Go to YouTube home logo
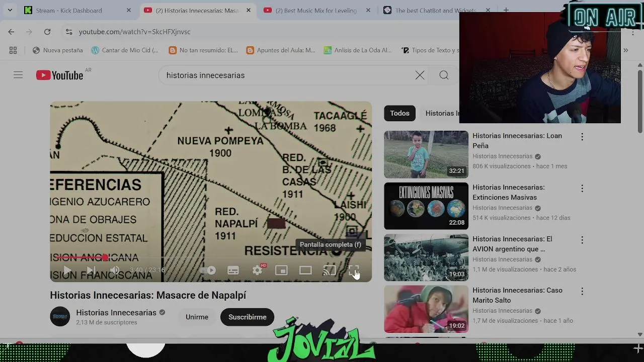The image size is (644, 362). pos(59,75)
